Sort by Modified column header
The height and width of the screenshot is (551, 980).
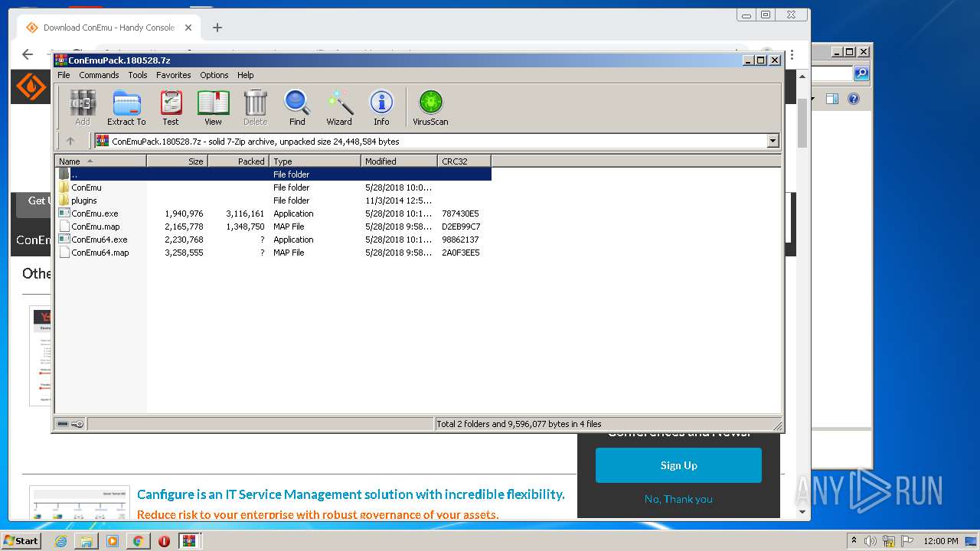click(x=399, y=161)
